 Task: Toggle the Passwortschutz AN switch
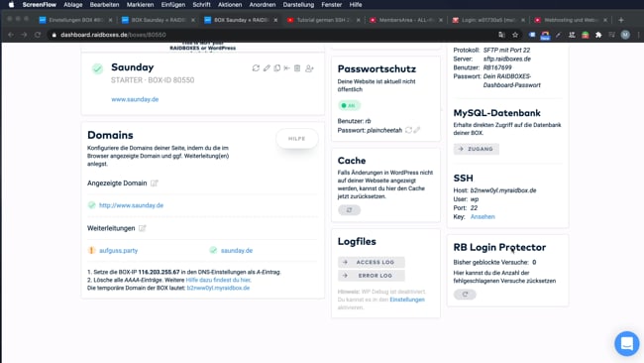[x=349, y=106]
